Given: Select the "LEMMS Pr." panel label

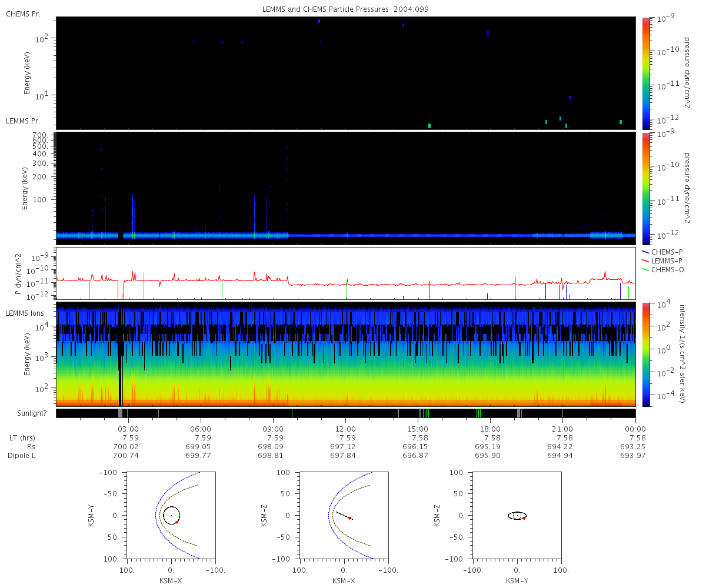Looking at the screenshot, I should tap(23, 121).
